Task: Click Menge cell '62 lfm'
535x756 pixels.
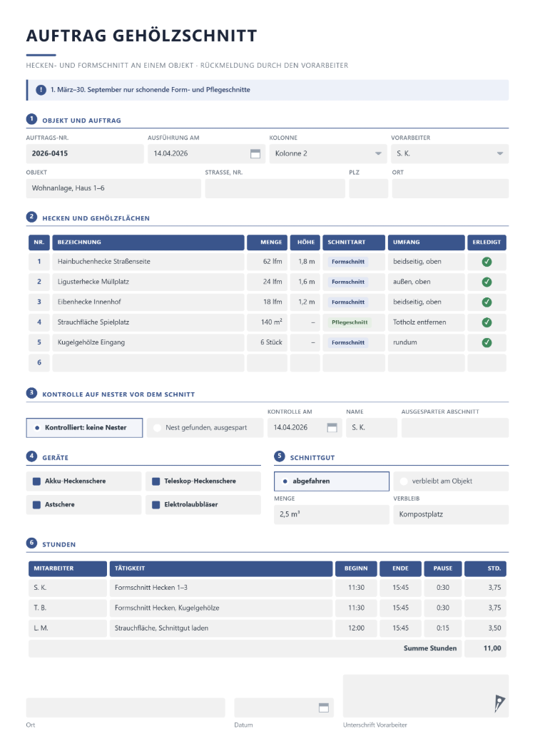Action: click(x=267, y=262)
